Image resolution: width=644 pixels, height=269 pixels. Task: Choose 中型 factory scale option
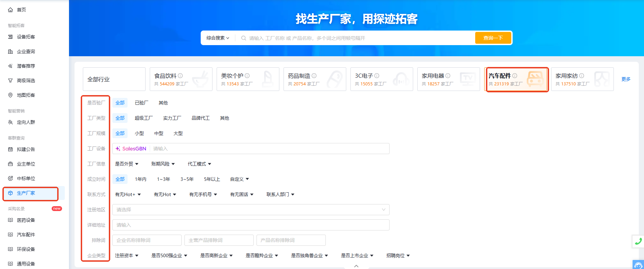pyautogui.click(x=159, y=133)
